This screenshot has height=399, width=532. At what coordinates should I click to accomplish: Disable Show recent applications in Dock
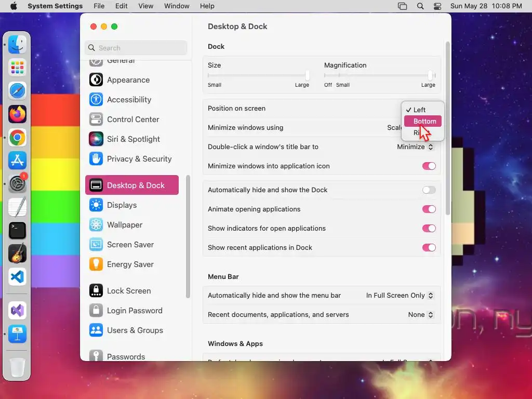[x=429, y=247]
